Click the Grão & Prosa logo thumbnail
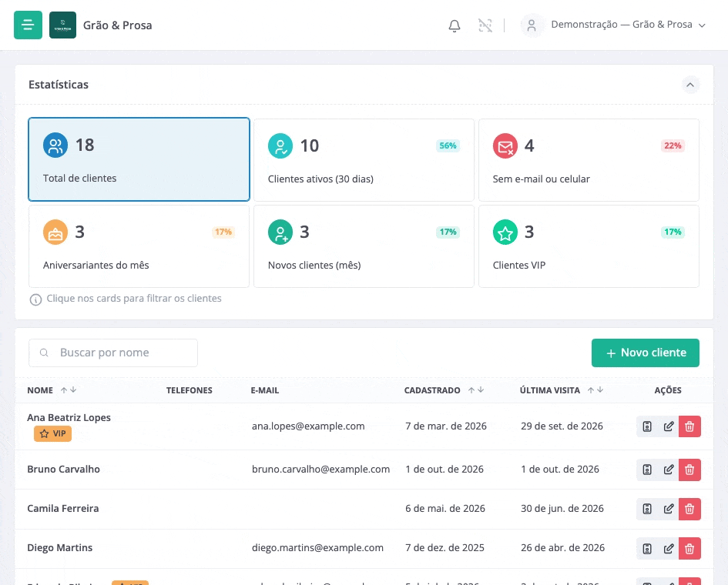The height and width of the screenshot is (585, 728). tap(62, 25)
